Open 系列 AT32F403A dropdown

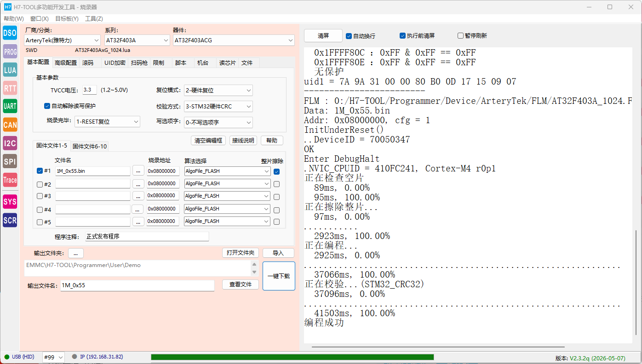coord(137,40)
